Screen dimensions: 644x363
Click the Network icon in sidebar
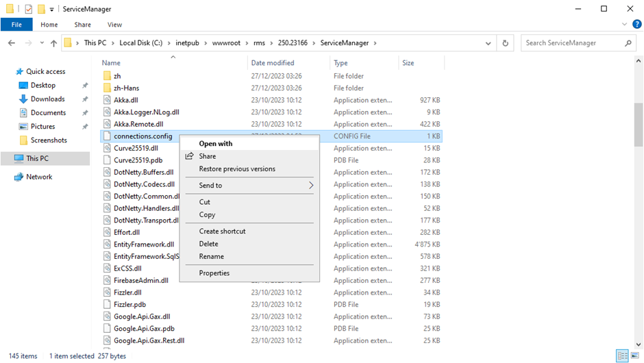(x=19, y=177)
